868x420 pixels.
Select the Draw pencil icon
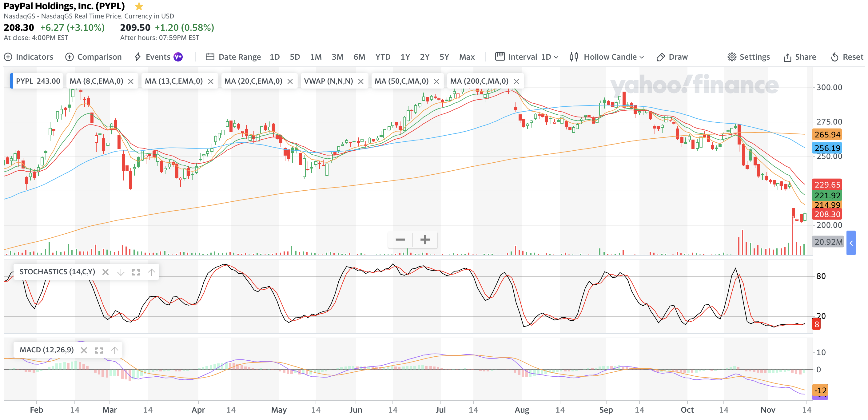point(660,57)
